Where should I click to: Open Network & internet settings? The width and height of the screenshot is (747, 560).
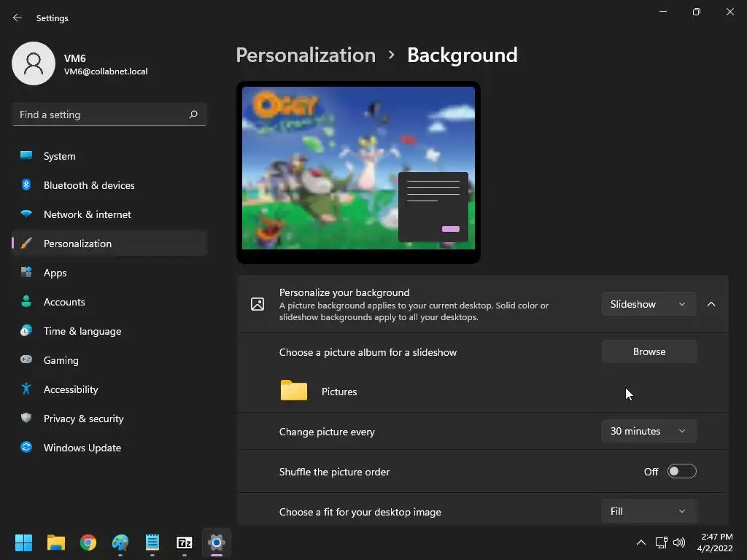[x=109, y=214]
